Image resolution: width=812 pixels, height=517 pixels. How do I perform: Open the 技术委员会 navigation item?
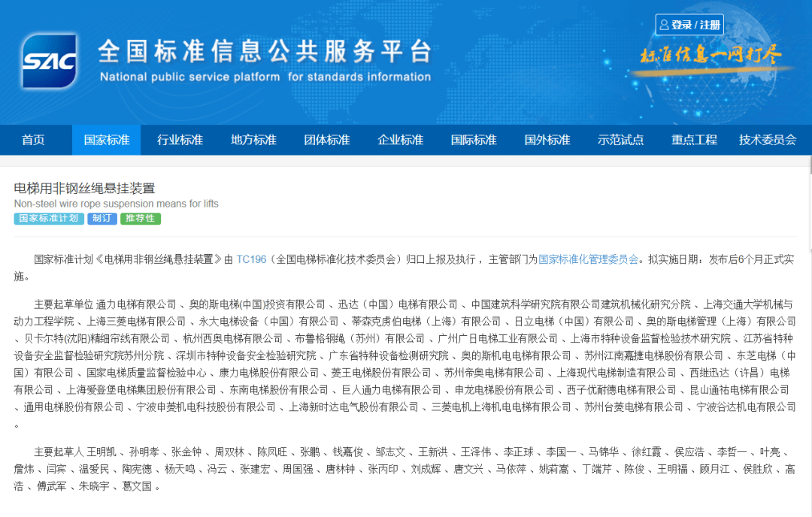point(768,140)
